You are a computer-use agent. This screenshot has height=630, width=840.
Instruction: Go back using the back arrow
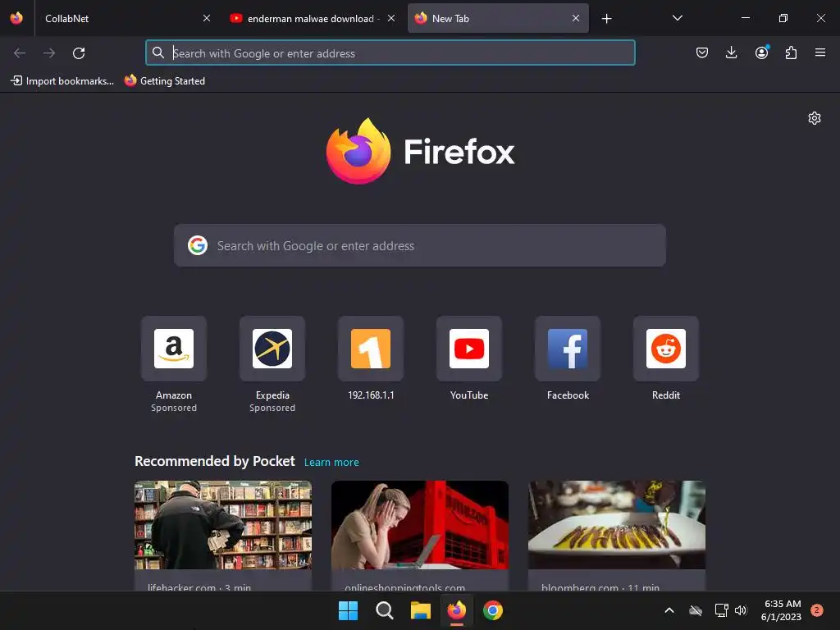(x=20, y=53)
